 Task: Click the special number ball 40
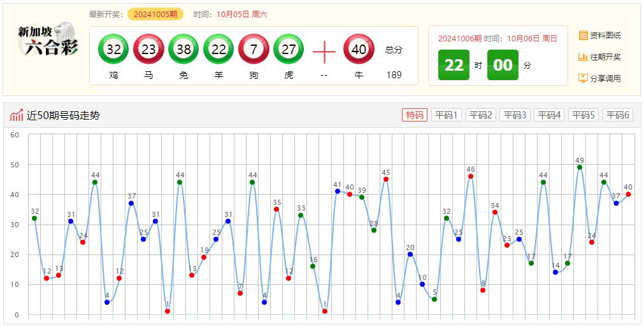pos(359,50)
